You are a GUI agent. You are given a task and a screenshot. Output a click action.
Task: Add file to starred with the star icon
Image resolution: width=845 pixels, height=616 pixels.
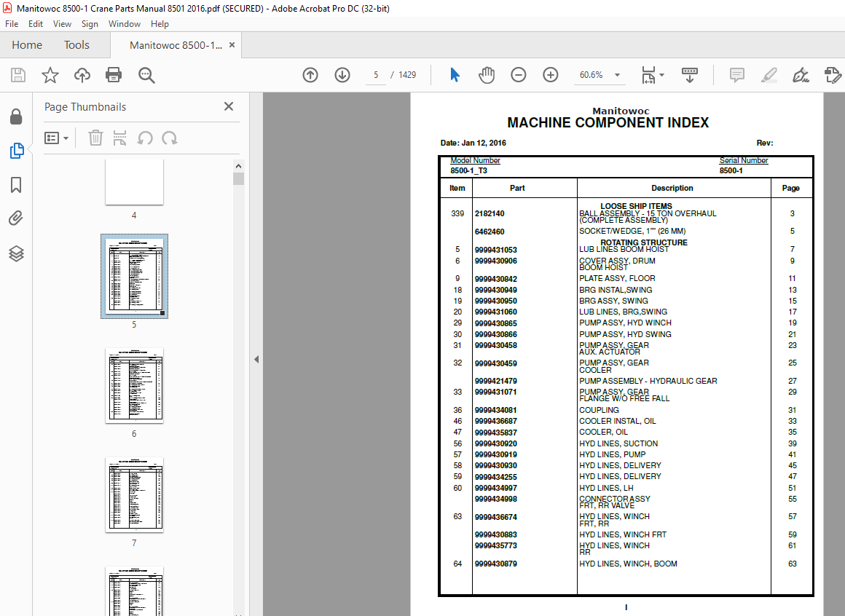tap(50, 75)
